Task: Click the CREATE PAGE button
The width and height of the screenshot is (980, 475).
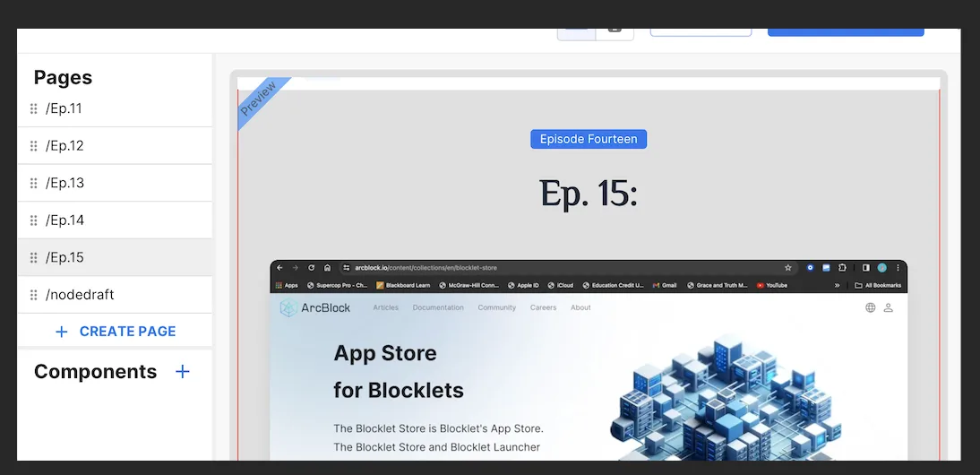Action: [x=116, y=332]
